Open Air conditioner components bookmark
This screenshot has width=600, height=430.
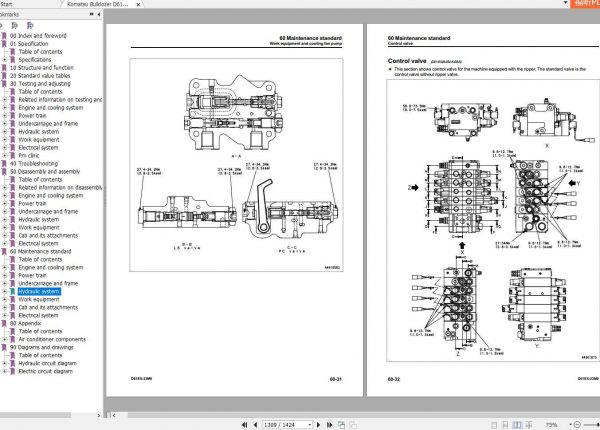tap(52, 340)
